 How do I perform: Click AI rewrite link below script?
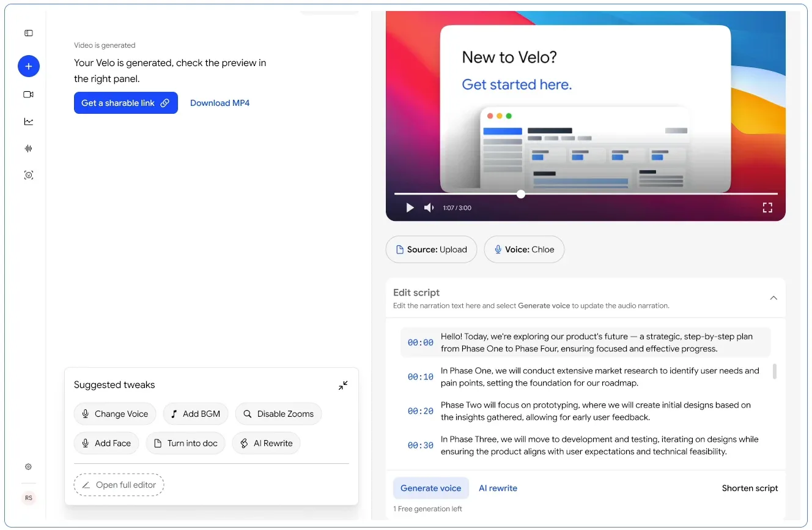(498, 488)
